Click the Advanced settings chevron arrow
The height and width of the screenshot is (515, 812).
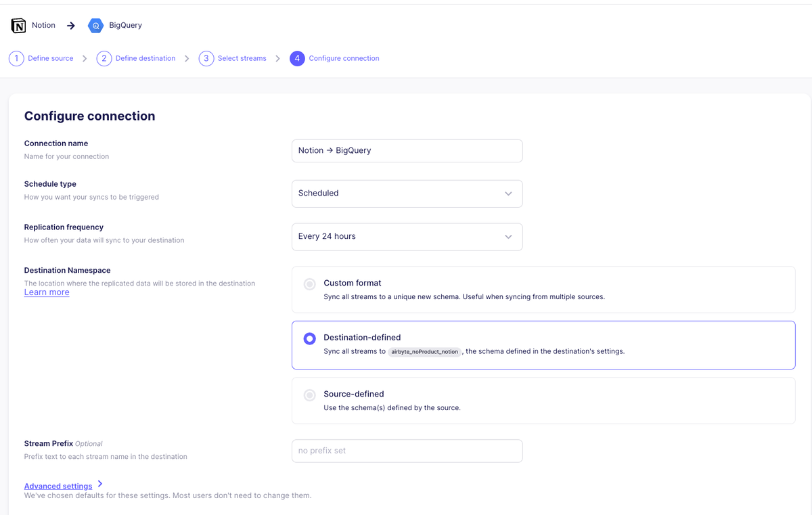tap(100, 484)
